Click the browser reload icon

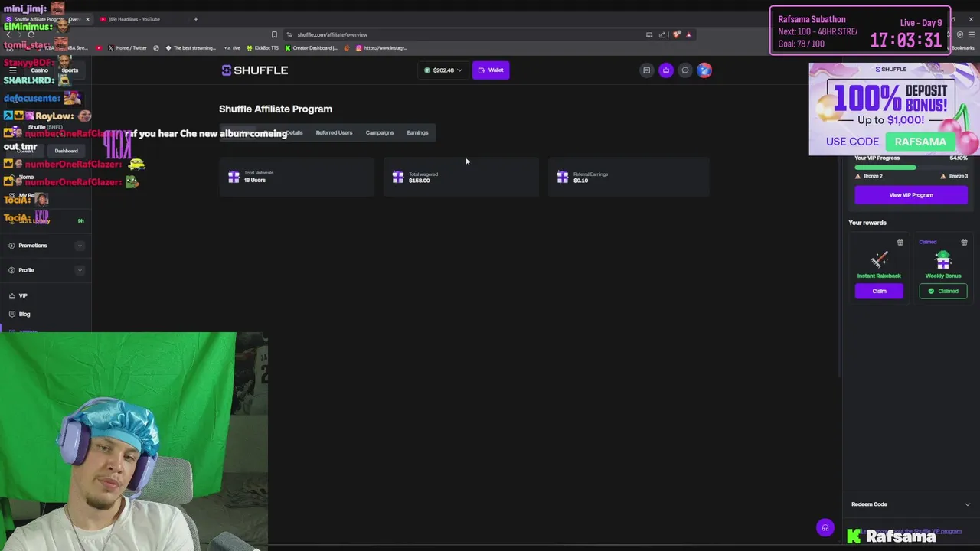coord(31,34)
